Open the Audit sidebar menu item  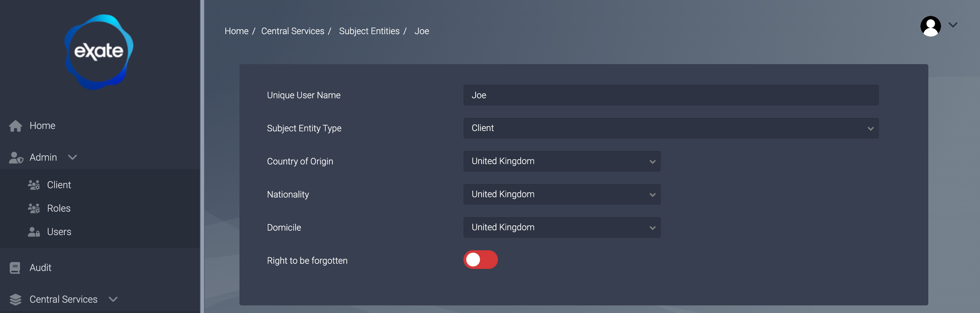click(x=40, y=268)
